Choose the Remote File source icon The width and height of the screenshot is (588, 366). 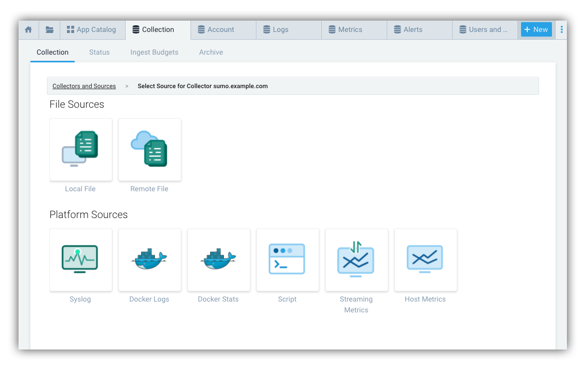click(x=150, y=149)
